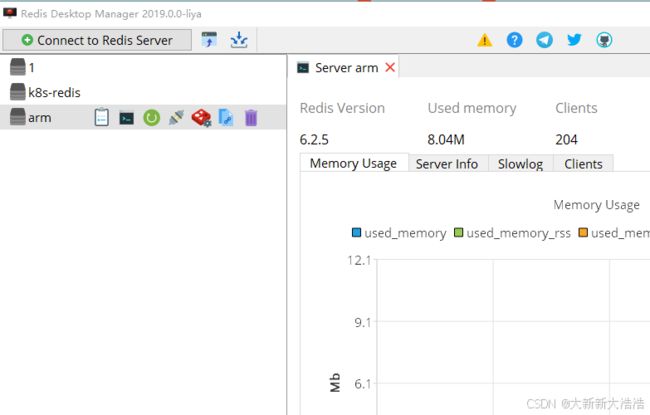This screenshot has width=650, height=415.
Task: Click Connect to Redis Server button
Action: pos(97,40)
